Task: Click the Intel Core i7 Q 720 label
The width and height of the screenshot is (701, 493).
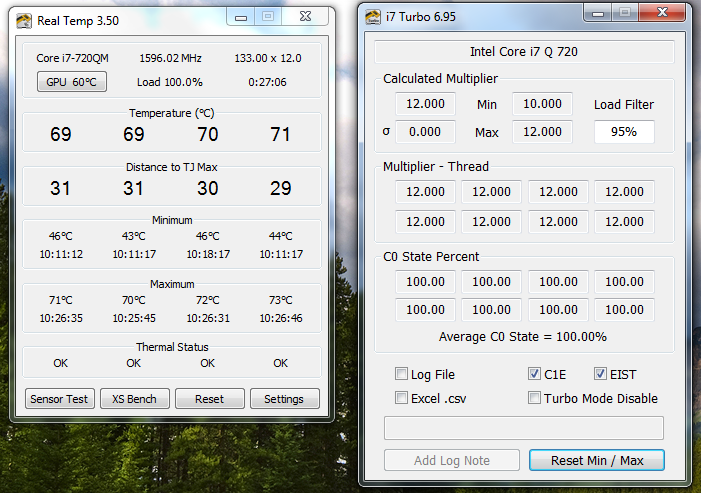Action: (x=524, y=52)
